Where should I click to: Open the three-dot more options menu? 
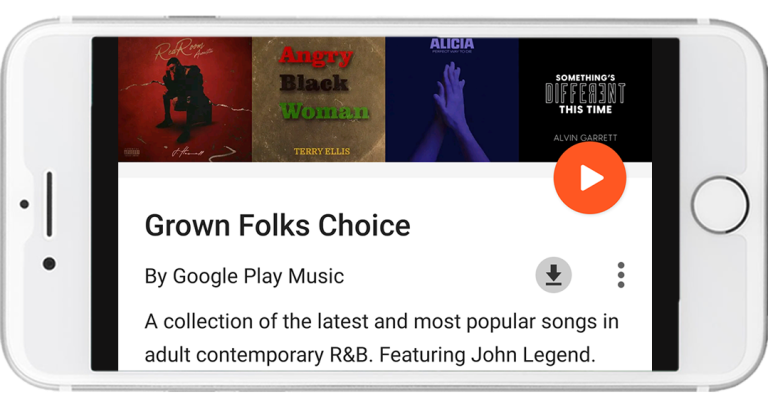(621, 275)
